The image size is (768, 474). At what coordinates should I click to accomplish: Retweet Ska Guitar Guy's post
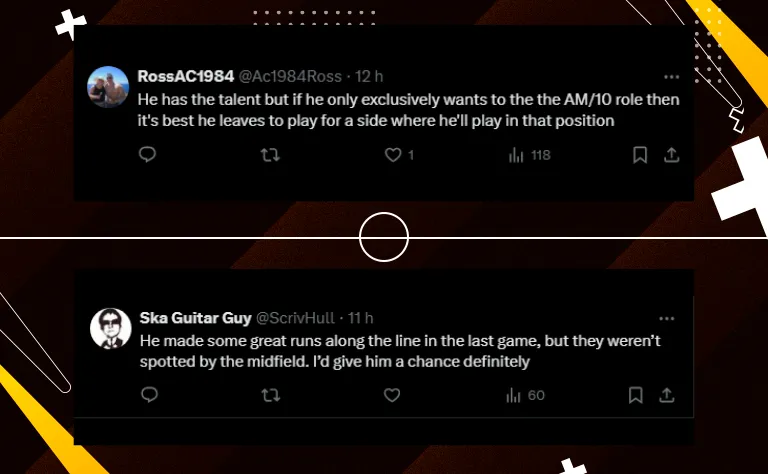coord(270,395)
